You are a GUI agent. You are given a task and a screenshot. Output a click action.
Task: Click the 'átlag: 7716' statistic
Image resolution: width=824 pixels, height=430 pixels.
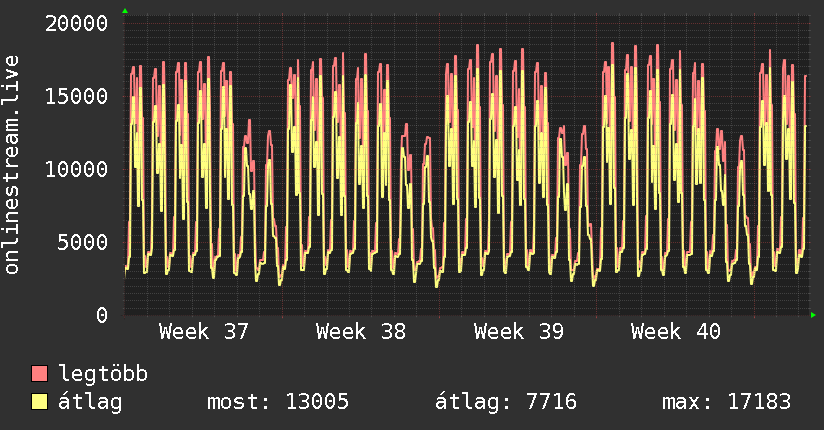(506, 402)
